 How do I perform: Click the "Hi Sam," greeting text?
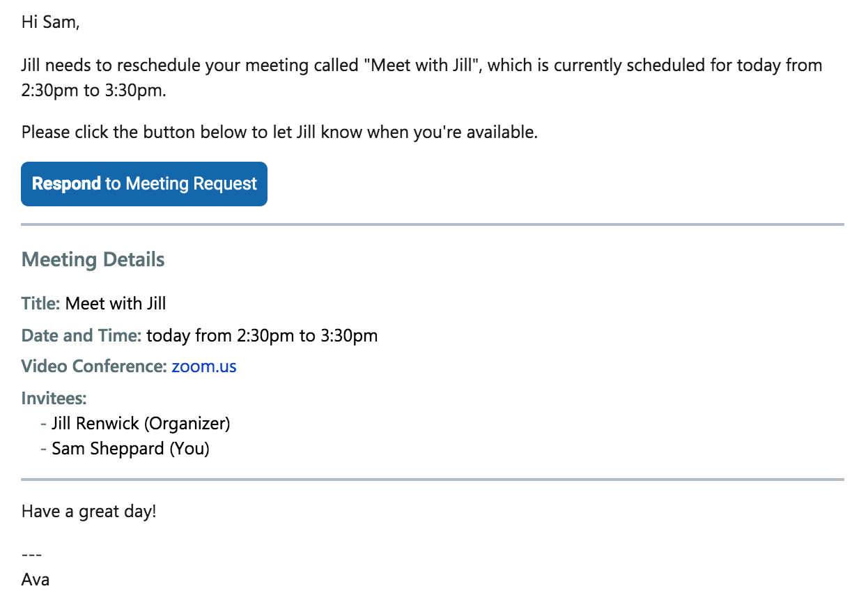point(51,22)
